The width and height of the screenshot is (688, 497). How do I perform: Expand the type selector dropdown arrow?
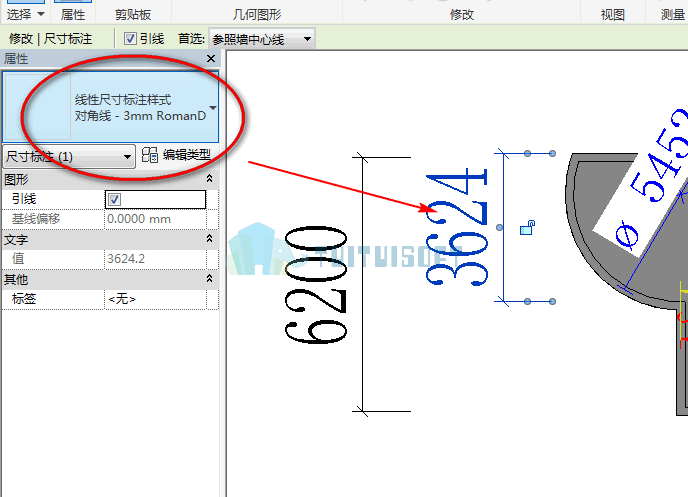click(x=213, y=107)
